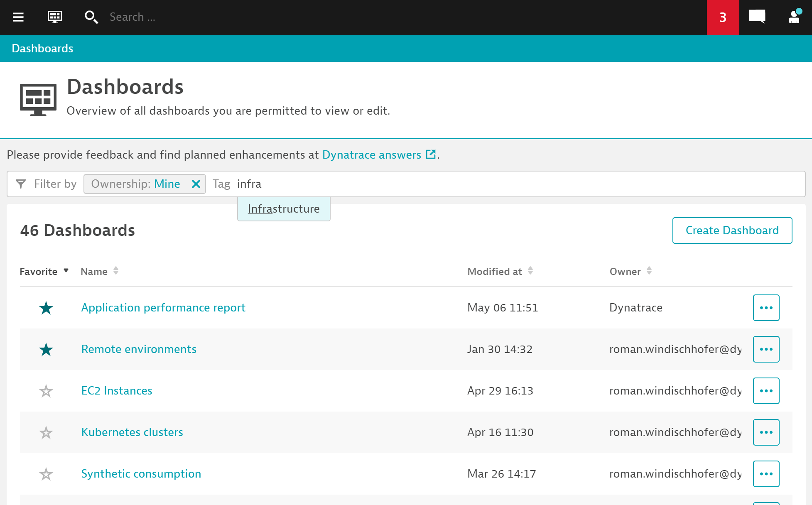The image size is (812, 505).
Task: Focus the Search input field
Action: [x=132, y=17]
